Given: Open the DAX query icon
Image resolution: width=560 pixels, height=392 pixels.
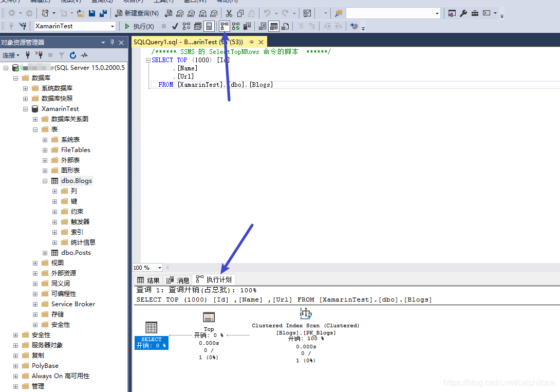Looking at the screenshot, I should 214,13.
